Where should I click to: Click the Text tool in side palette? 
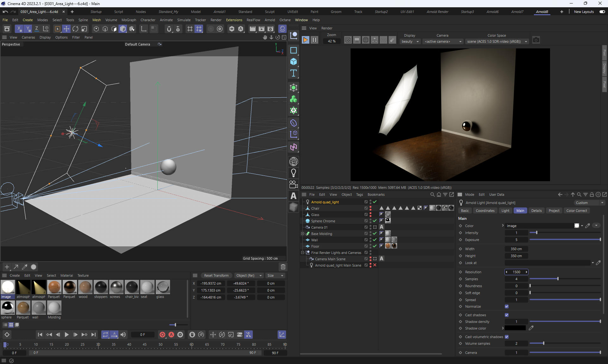coord(294,73)
